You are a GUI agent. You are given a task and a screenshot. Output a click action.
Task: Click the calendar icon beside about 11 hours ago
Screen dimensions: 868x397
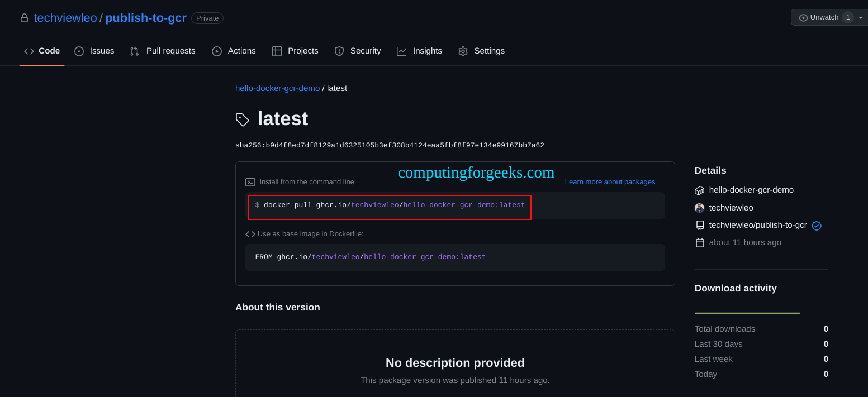pyautogui.click(x=700, y=243)
